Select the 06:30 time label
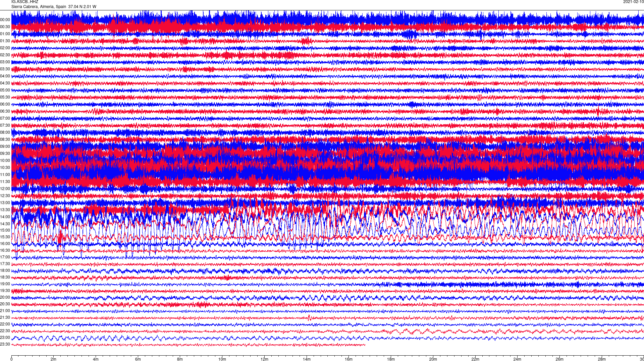This screenshot has height=362, width=644. point(5,111)
